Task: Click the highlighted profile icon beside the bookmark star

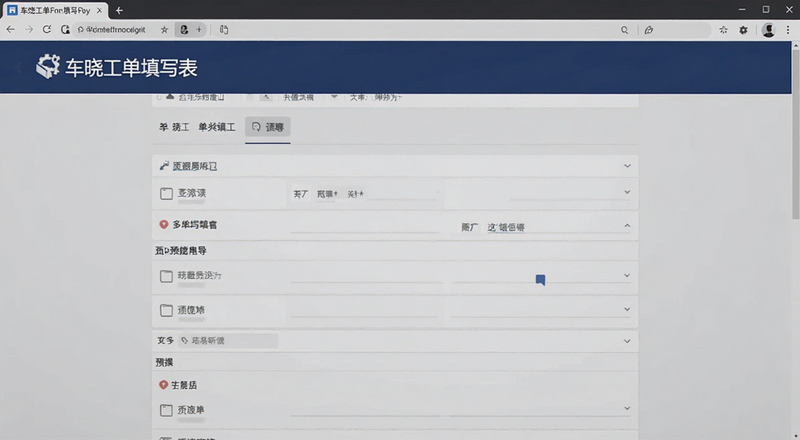Action: point(184,30)
